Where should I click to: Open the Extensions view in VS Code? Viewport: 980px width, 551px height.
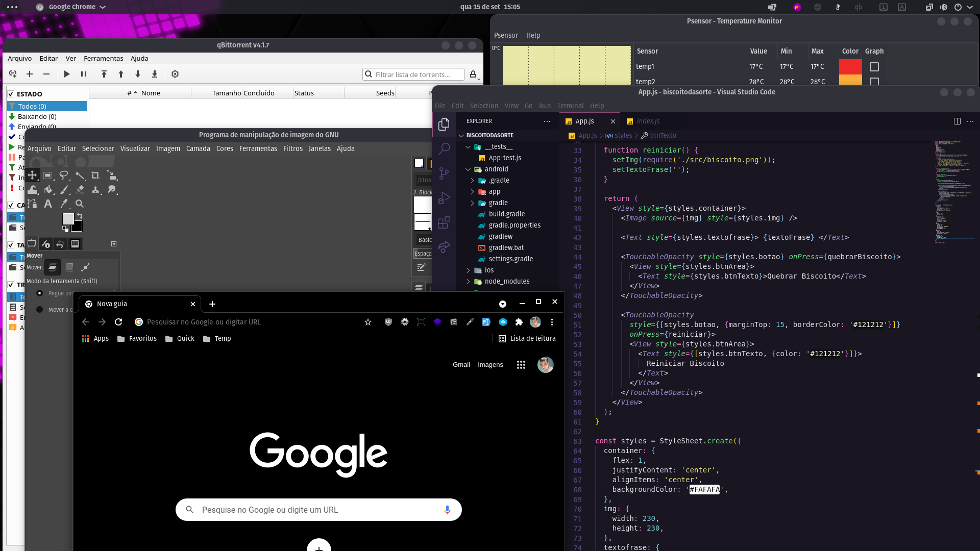(445, 222)
